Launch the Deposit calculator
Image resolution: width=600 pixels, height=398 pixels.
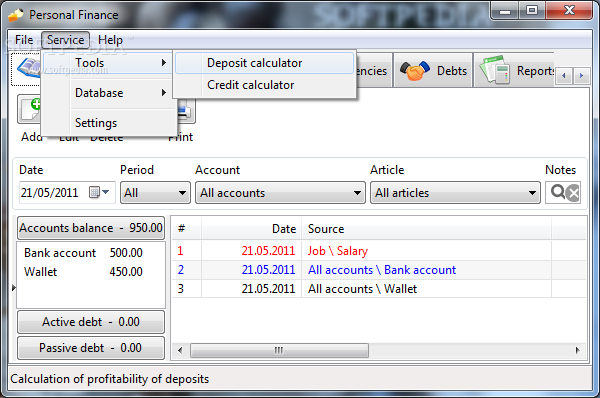[x=264, y=63]
